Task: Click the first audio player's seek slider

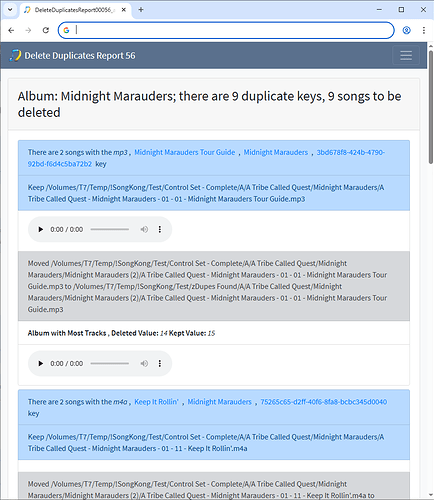Action: [x=110, y=229]
